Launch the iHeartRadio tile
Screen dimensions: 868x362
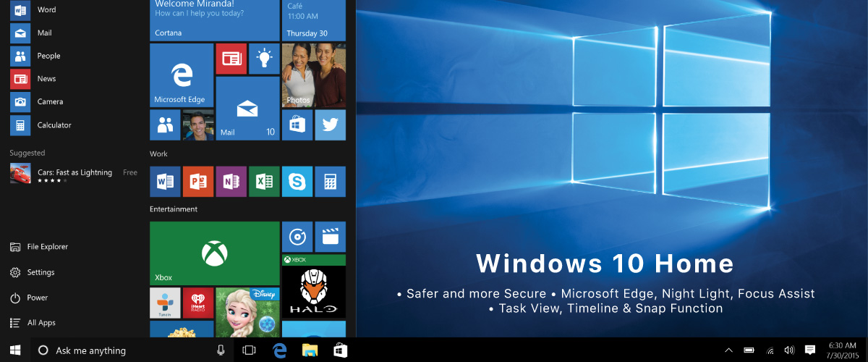[x=198, y=303]
